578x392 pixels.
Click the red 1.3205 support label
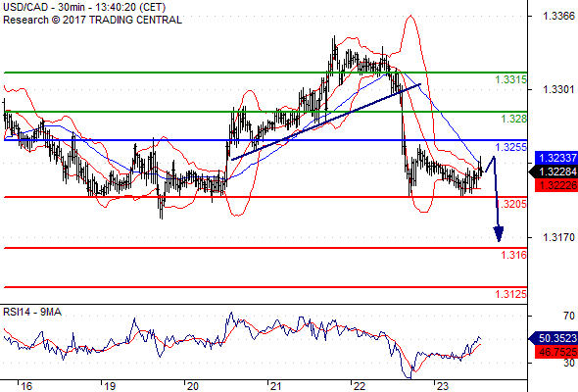tap(511, 204)
